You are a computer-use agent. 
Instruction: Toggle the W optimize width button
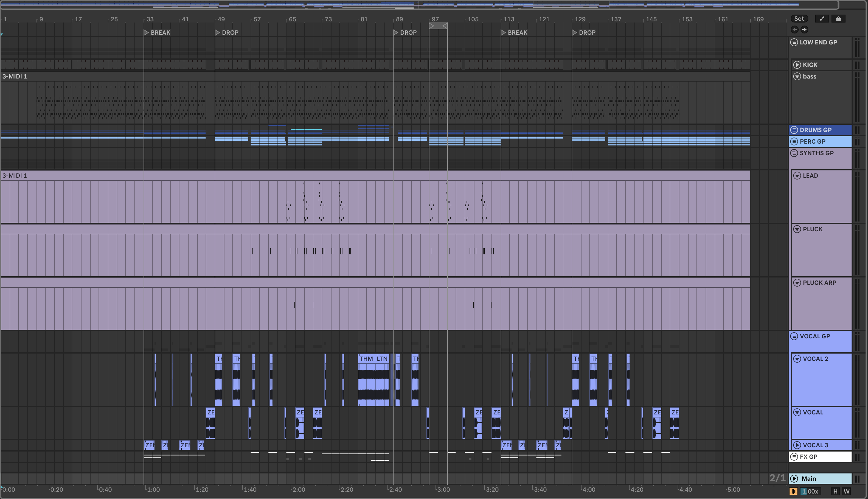pyautogui.click(x=846, y=491)
